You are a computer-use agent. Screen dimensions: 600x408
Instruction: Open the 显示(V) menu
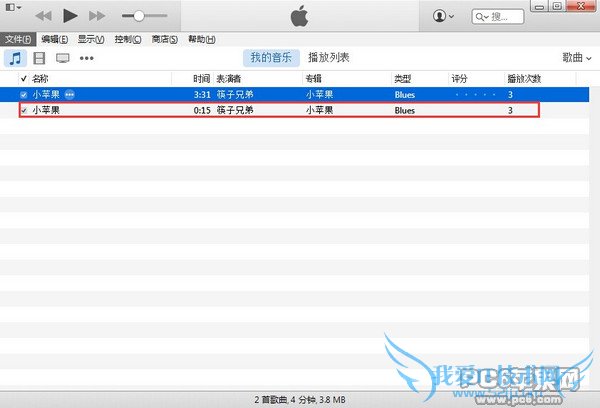point(91,39)
